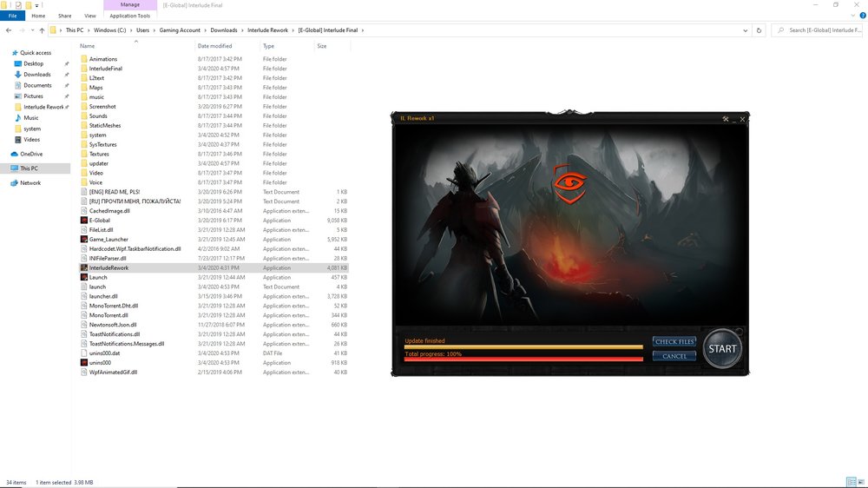Open Explorer Help blue question icon
The width and height of the screenshot is (868, 488).
coord(861,16)
